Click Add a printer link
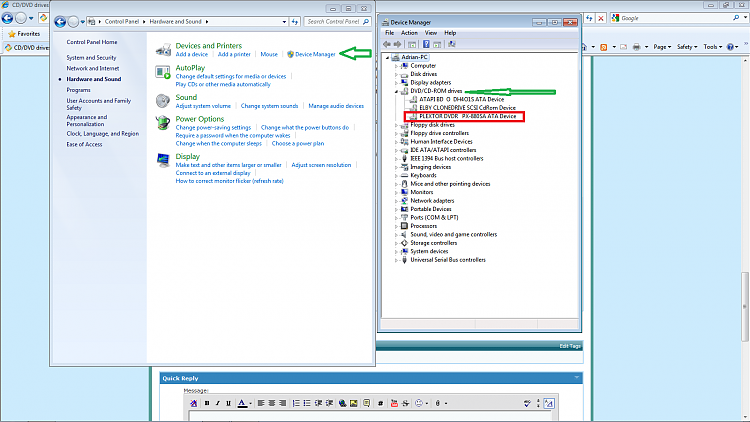 pyautogui.click(x=234, y=55)
